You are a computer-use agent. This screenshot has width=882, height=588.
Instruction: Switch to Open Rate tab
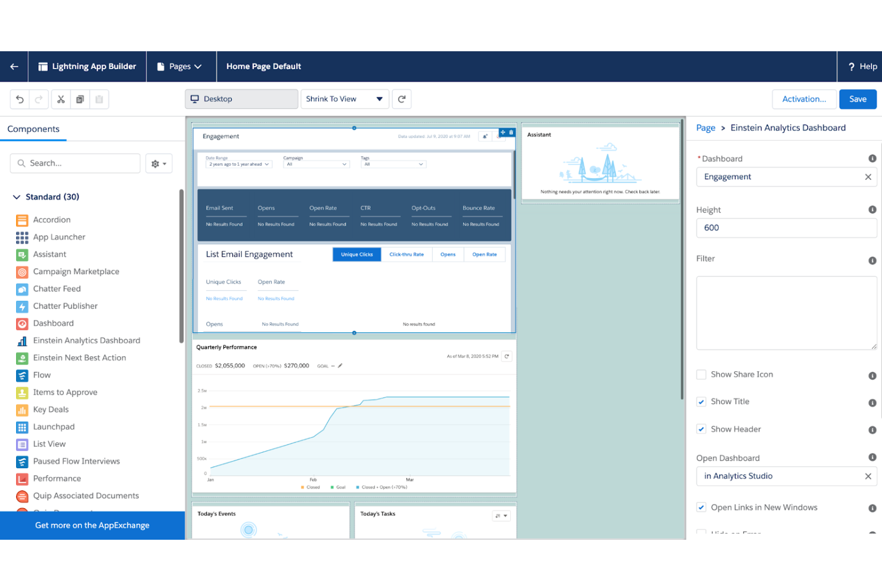[x=485, y=254]
